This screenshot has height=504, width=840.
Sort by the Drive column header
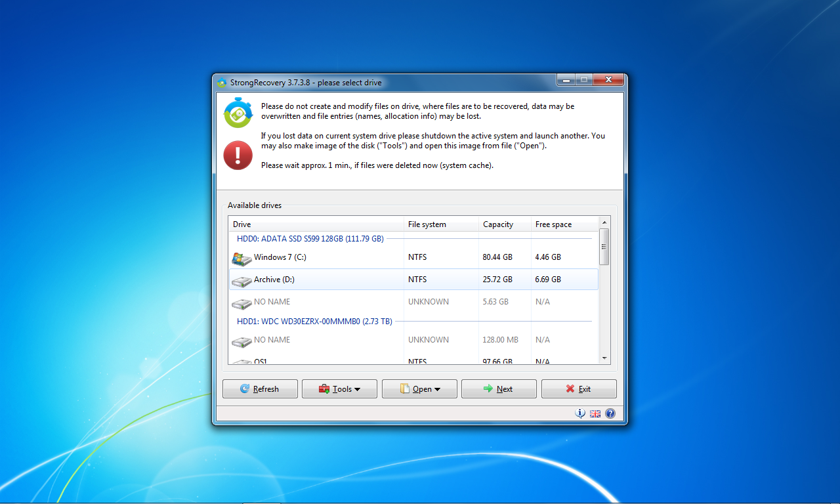(x=316, y=224)
